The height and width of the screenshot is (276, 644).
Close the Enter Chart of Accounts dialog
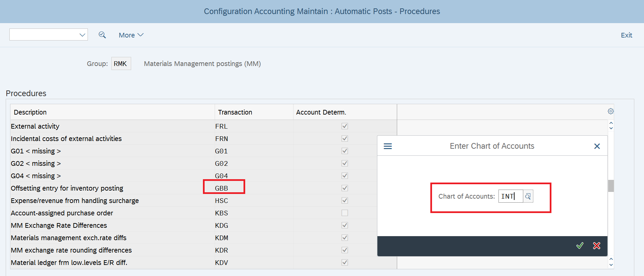[x=597, y=146]
